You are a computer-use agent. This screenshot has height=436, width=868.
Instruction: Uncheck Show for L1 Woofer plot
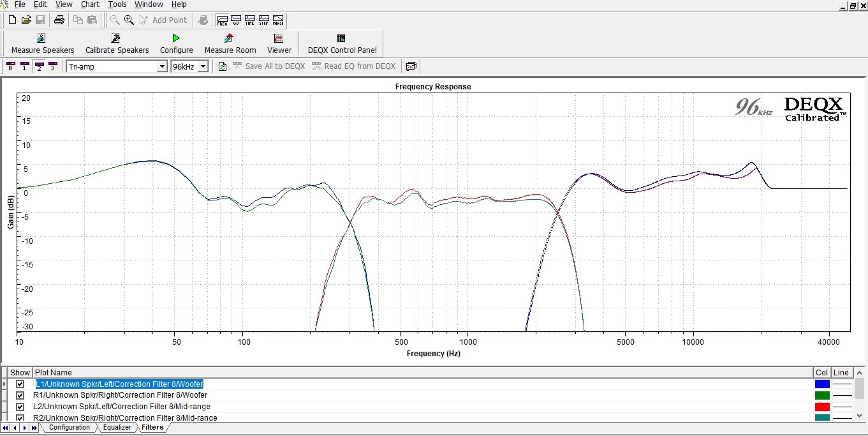pyautogui.click(x=20, y=384)
